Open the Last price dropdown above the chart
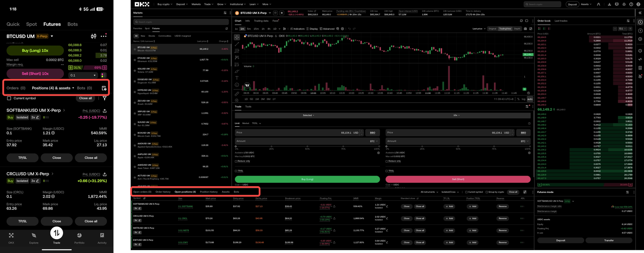The height and width of the screenshot is (253, 644). coord(479,29)
